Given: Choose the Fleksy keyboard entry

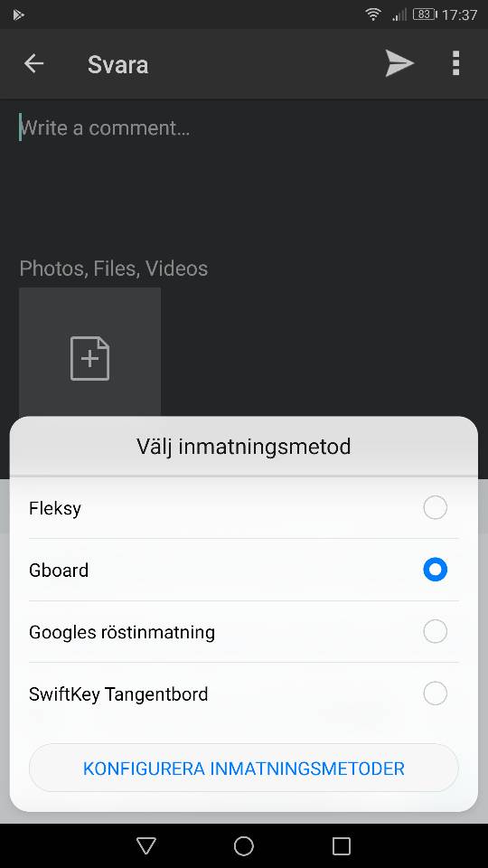Looking at the screenshot, I should 243,507.
